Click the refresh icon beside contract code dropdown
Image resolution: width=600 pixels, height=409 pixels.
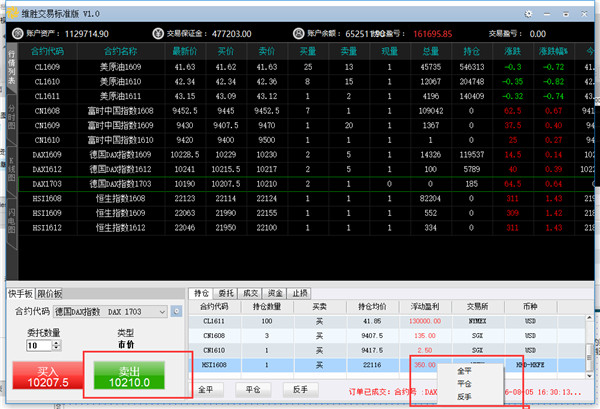[x=176, y=311]
